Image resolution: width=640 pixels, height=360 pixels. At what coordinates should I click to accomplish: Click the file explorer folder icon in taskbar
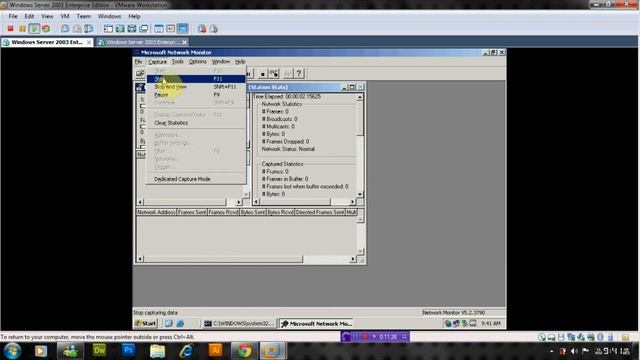(157, 351)
